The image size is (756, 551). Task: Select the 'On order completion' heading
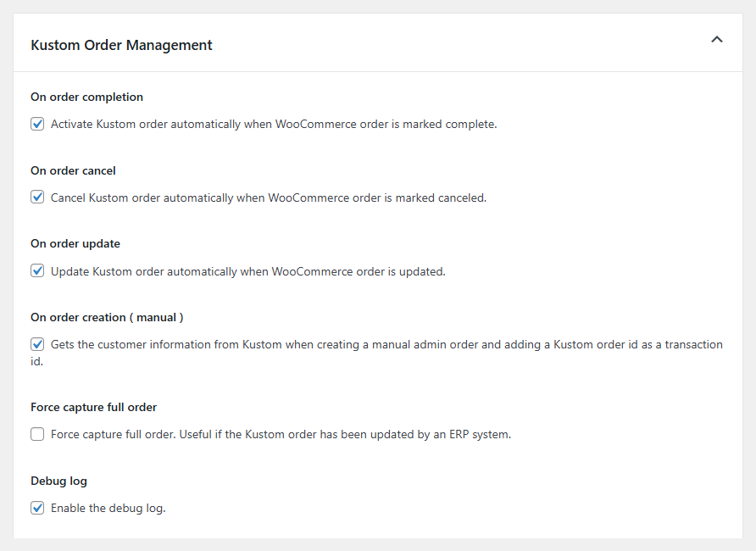pyautogui.click(x=86, y=97)
